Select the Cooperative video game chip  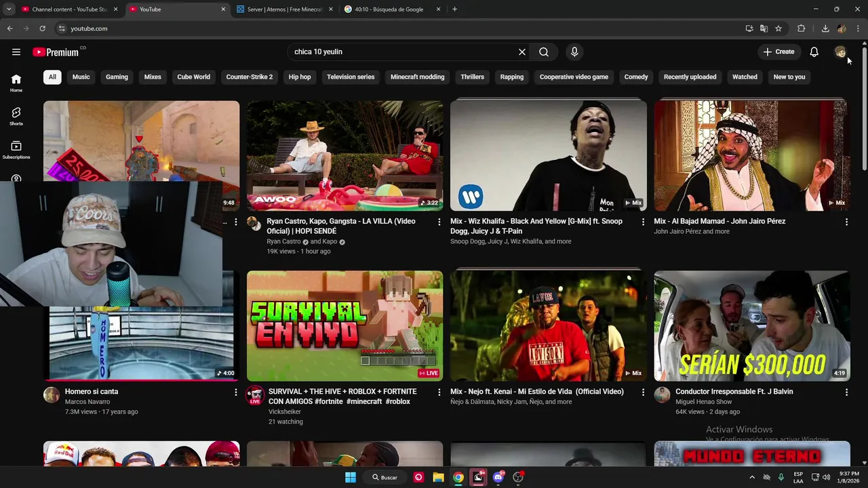pyautogui.click(x=574, y=77)
